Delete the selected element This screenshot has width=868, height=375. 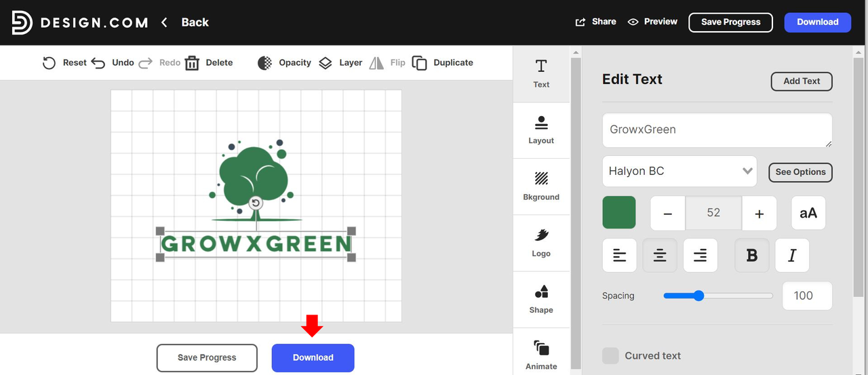point(209,63)
